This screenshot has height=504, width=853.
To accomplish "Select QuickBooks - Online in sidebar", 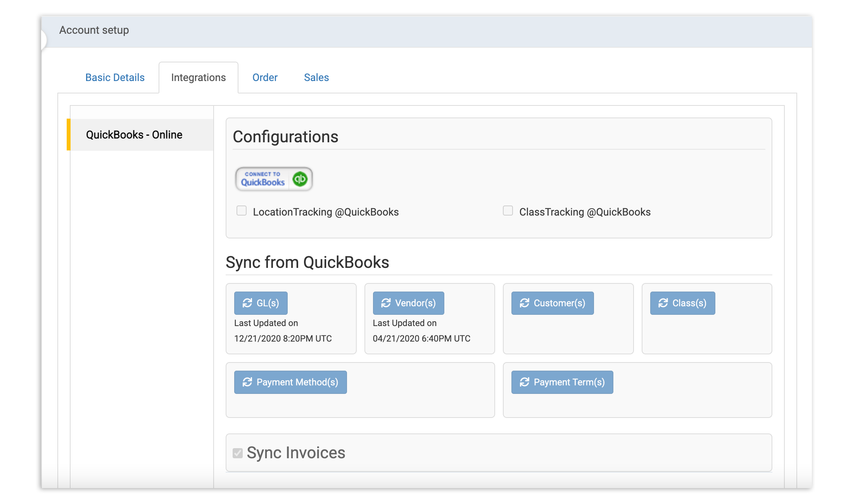I will [134, 135].
